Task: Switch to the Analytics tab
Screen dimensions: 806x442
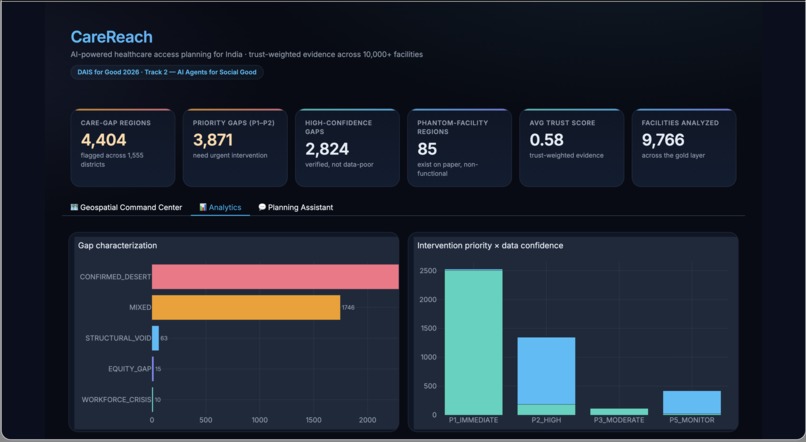Action: click(x=220, y=207)
